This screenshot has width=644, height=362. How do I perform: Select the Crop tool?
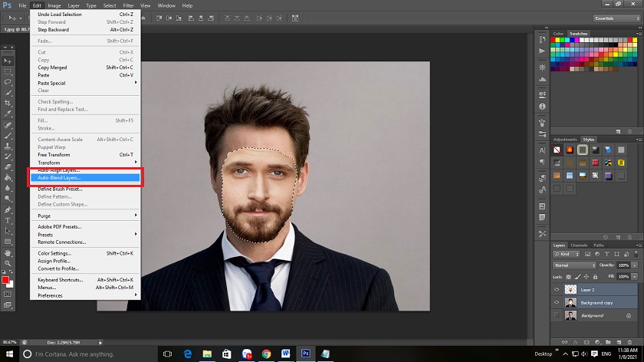(x=8, y=103)
